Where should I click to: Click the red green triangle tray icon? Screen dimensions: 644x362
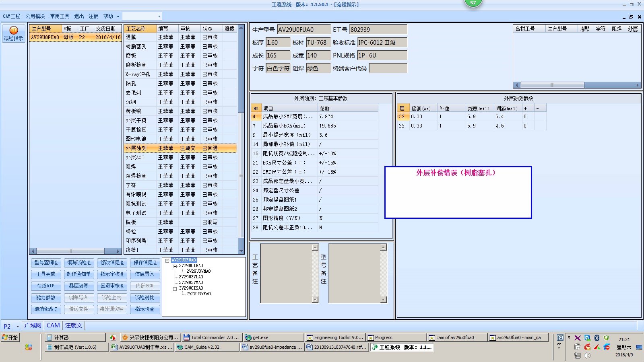[x=597, y=347]
